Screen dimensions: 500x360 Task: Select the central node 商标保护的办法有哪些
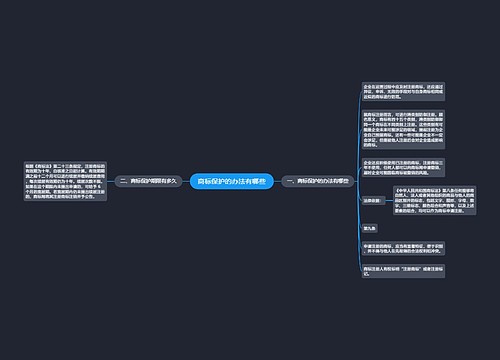pos(232,181)
